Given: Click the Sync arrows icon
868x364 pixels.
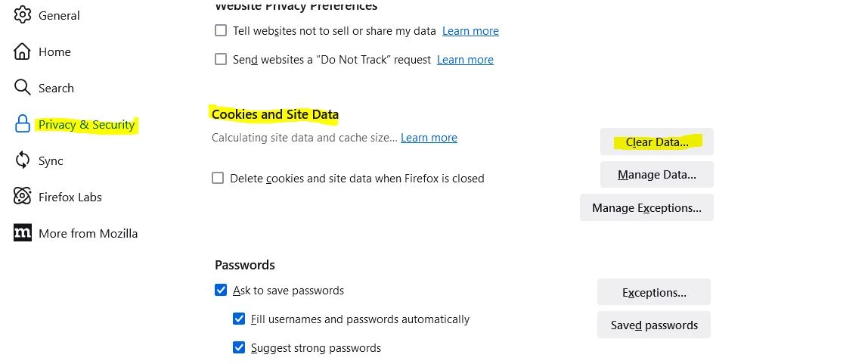Looking at the screenshot, I should point(23,160).
